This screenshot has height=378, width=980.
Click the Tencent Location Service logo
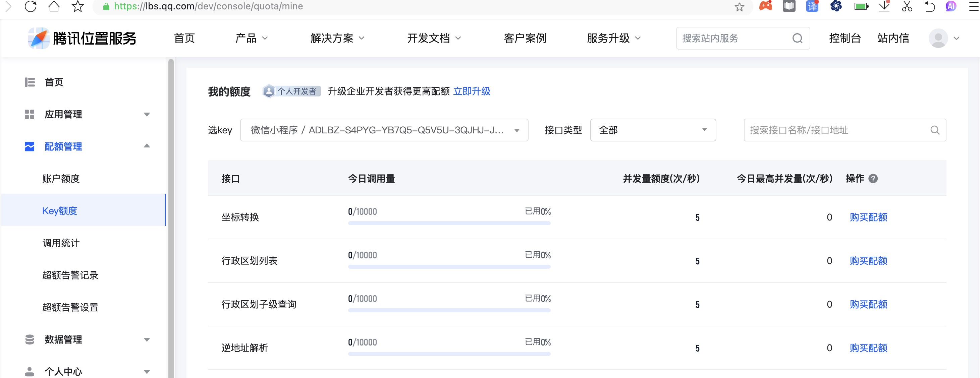pyautogui.click(x=82, y=38)
